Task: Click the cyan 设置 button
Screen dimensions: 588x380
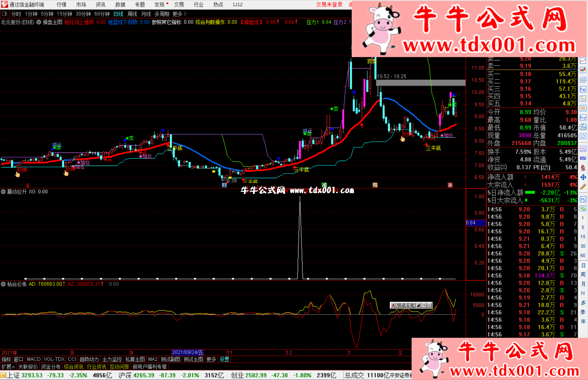Action: coord(224,360)
